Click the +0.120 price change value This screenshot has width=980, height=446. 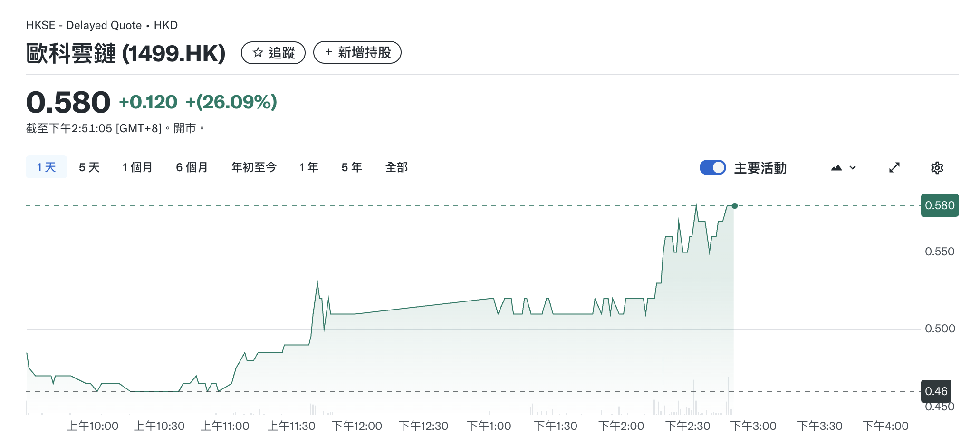point(148,102)
